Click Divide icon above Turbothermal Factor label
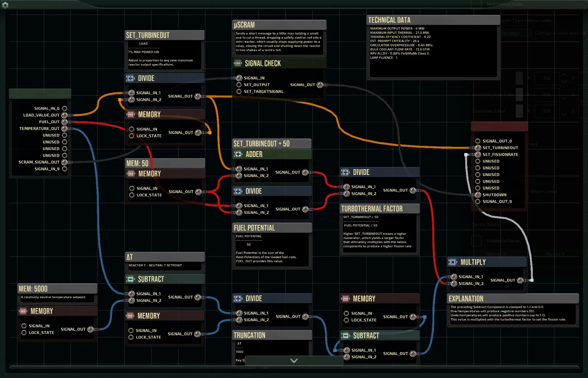This screenshot has height=378, width=588. point(345,172)
